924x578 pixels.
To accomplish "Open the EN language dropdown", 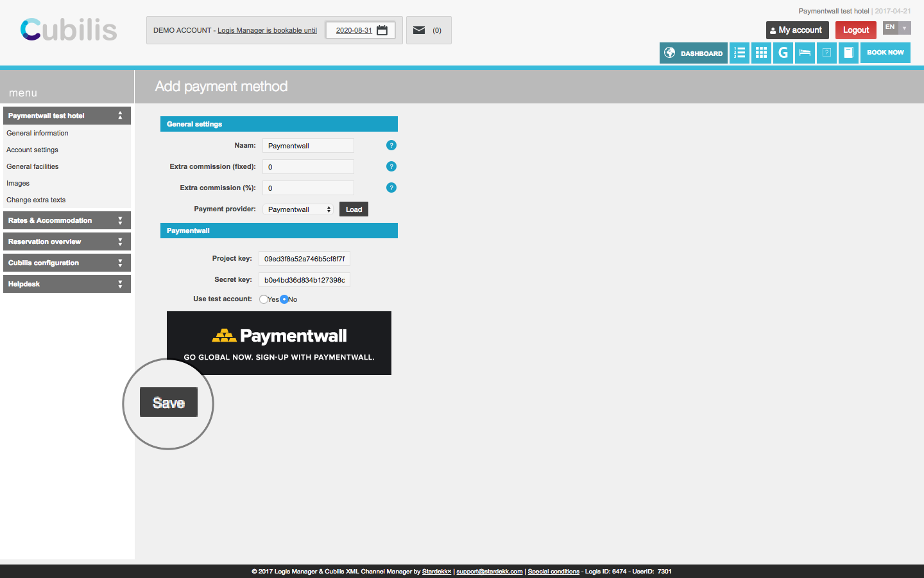I will click(x=896, y=28).
